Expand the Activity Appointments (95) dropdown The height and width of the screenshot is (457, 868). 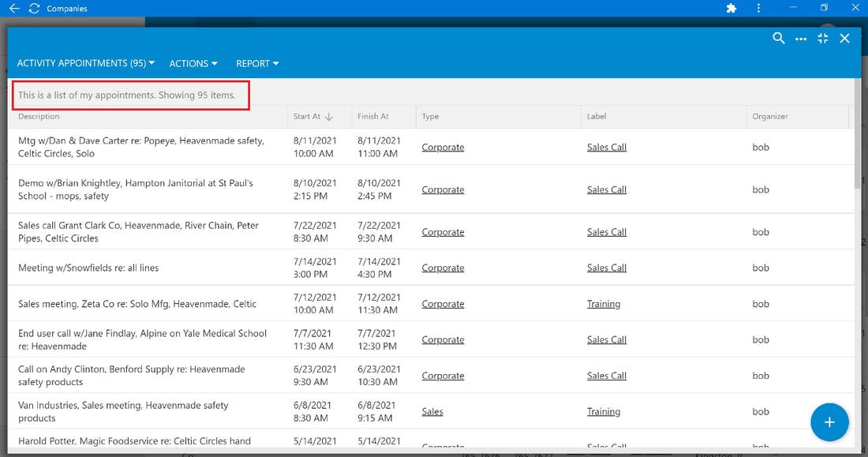tap(86, 63)
